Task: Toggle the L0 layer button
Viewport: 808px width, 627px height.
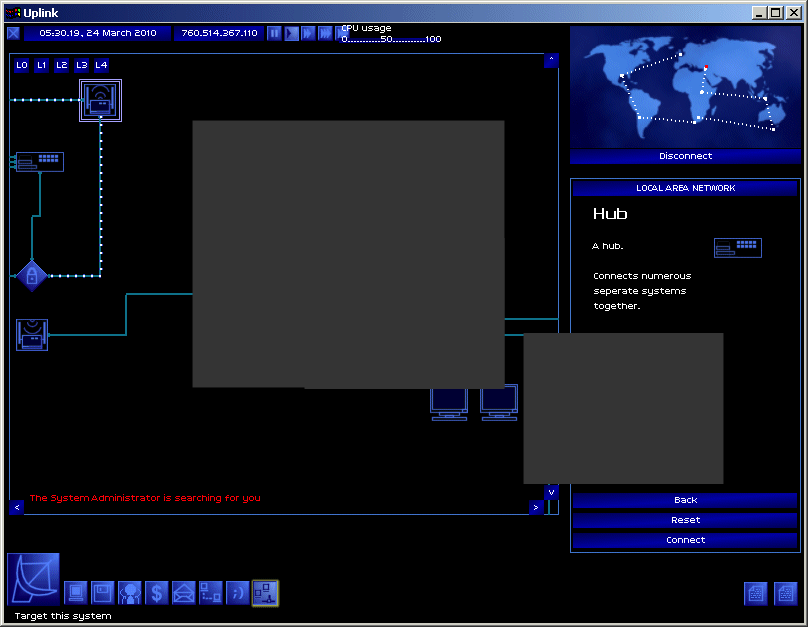Action: (x=22, y=65)
